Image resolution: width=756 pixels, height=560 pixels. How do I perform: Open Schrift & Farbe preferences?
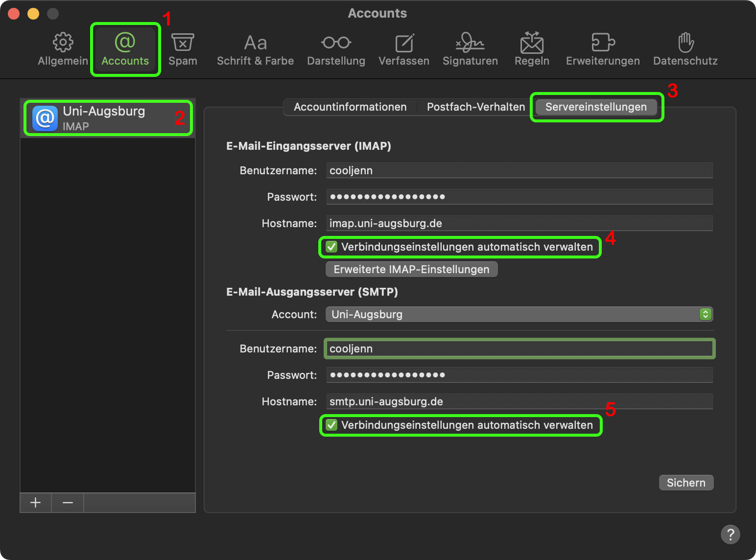pos(255,49)
